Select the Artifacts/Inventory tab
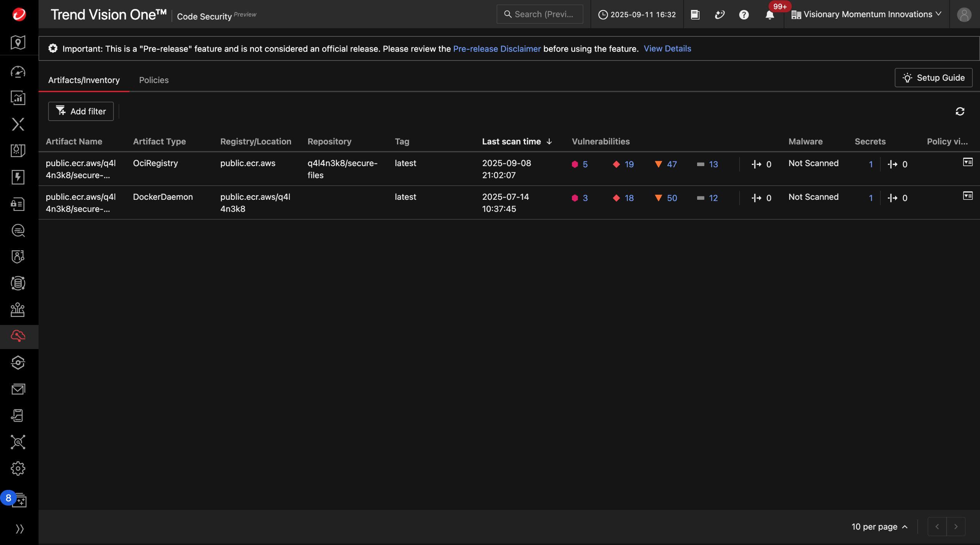980x545 pixels. tap(84, 80)
